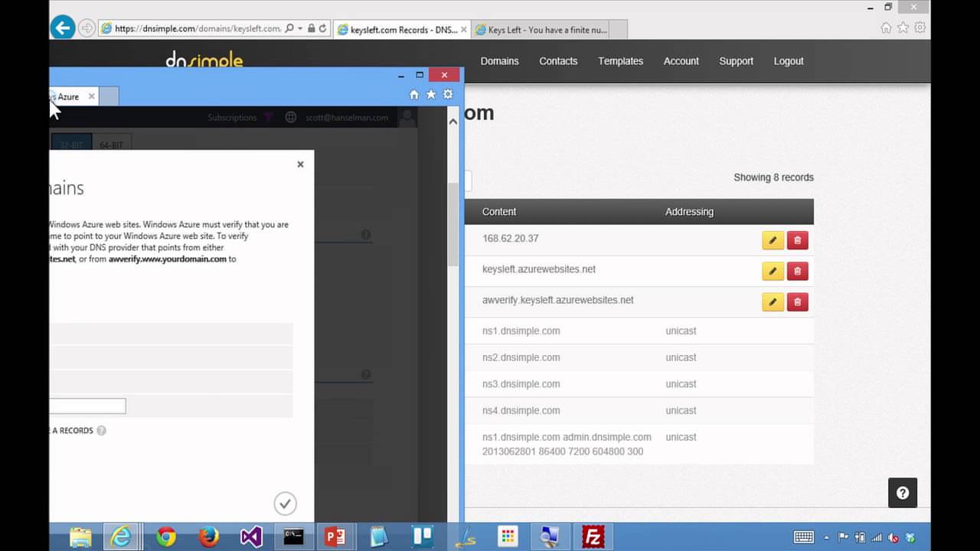This screenshot has height=551, width=980.
Task: Click the Addressing column header
Action: pos(689,212)
